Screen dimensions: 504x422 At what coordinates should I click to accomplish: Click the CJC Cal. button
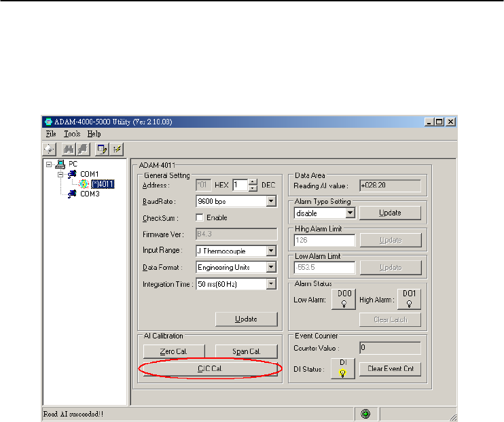(210, 368)
